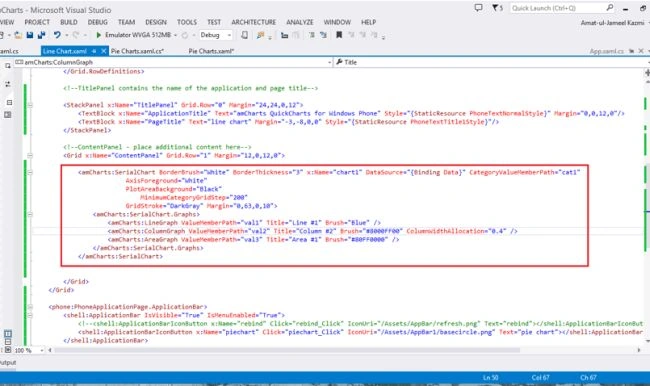
Task: Place cursor on the amCharts:LineGraph line
Action: (x=244, y=223)
